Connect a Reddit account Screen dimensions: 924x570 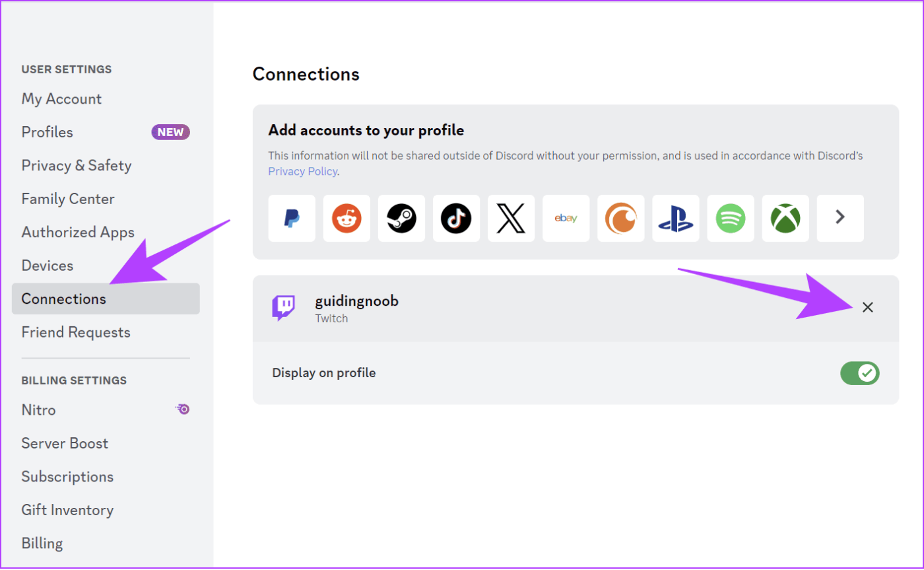coord(346,218)
